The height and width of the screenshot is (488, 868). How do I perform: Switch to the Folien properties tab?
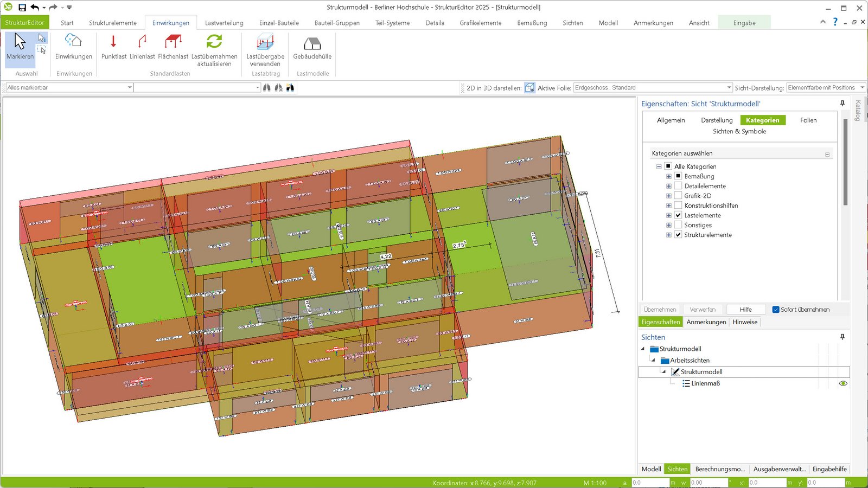tap(808, 120)
